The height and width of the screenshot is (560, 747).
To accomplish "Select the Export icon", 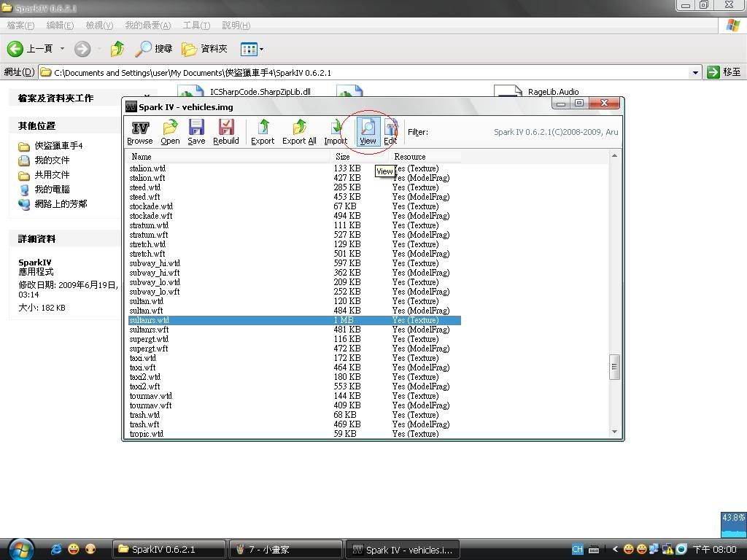I will pos(263,131).
